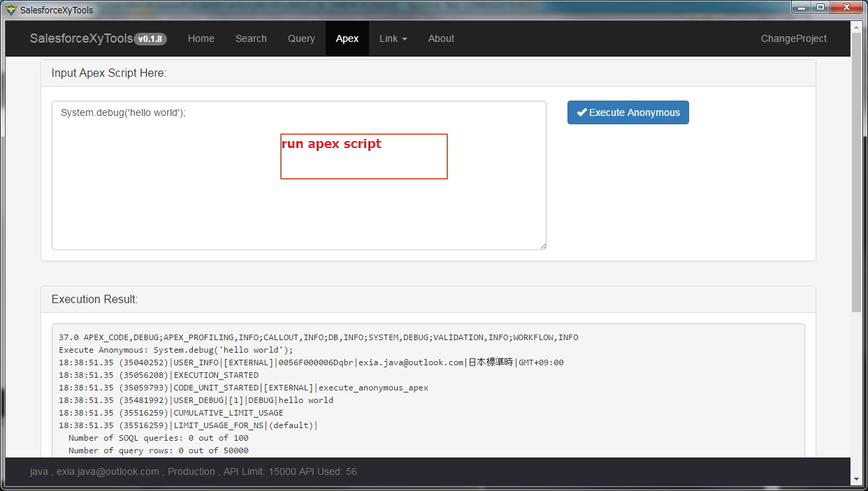The height and width of the screenshot is (491, 868).
Task: Open the Home tab
Action: 201,38
